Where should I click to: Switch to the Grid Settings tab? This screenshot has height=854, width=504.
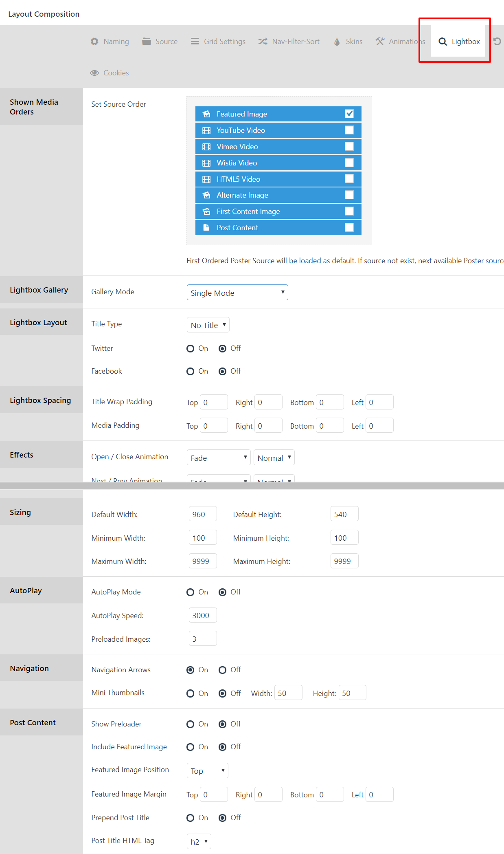pos(218,42)
